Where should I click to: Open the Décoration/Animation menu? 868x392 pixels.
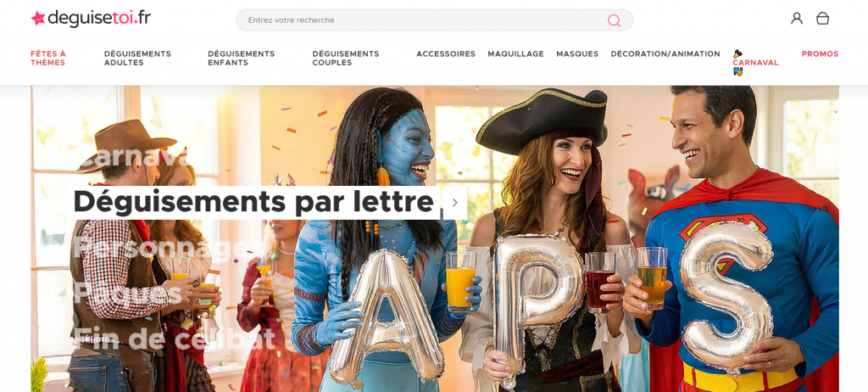coord(665,53)
